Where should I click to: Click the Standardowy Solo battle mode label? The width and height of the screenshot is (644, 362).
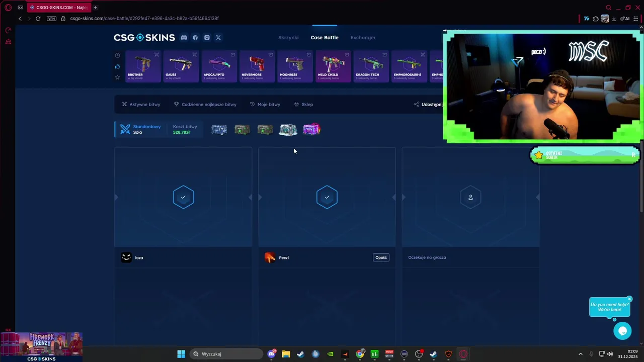141,129
